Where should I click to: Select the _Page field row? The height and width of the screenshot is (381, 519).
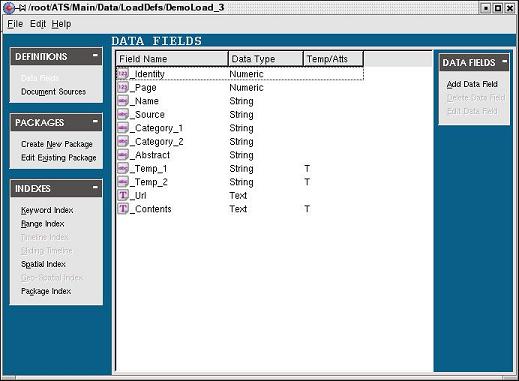240,87
